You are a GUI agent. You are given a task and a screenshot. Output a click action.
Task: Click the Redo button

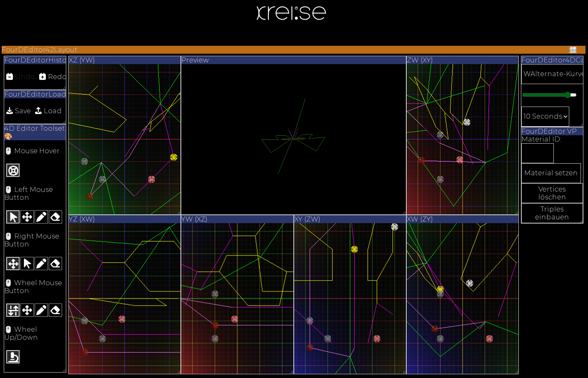click(53, 77)
